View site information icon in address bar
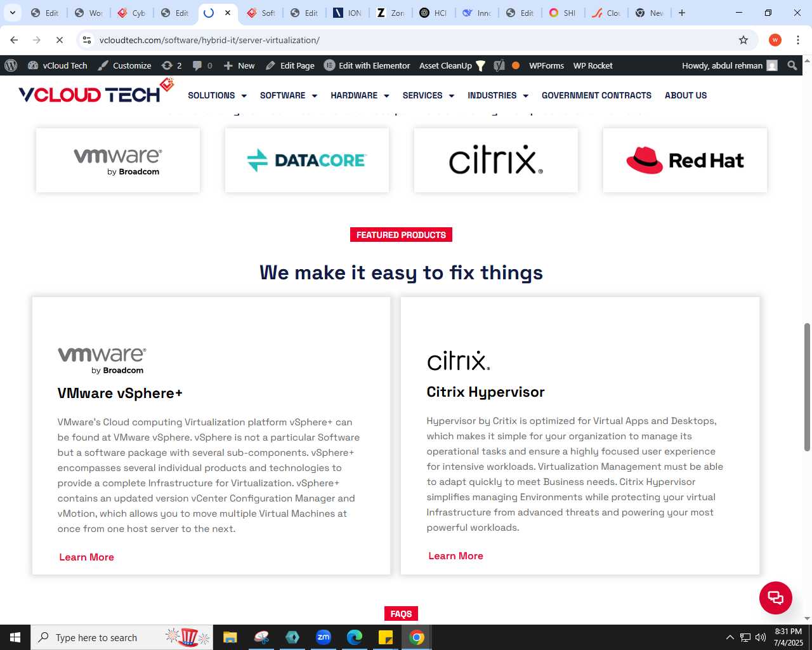The height and width of the screenshot is (650, 812). pos(88,40)
